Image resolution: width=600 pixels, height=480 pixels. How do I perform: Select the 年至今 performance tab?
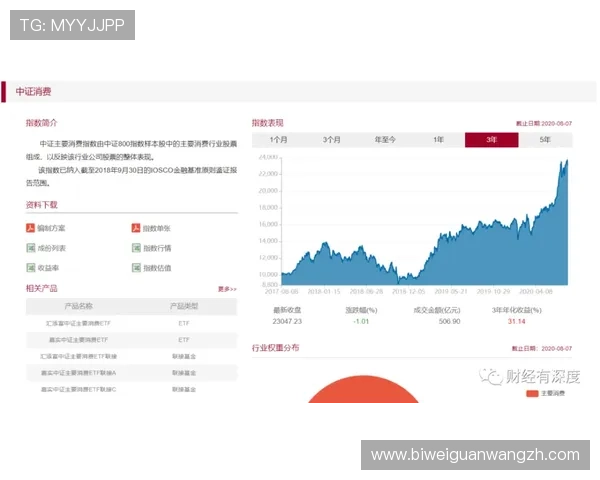coord(385,140)
